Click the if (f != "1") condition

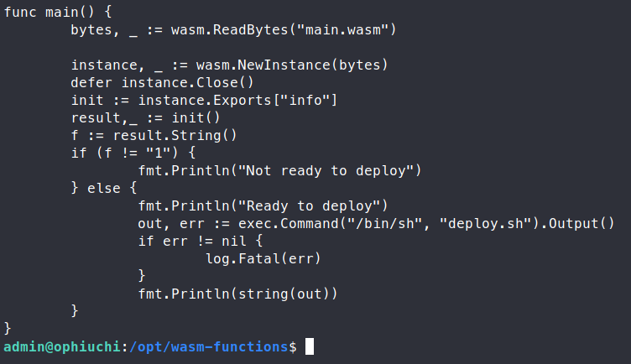pyautogui.click(x=134, y=153)
